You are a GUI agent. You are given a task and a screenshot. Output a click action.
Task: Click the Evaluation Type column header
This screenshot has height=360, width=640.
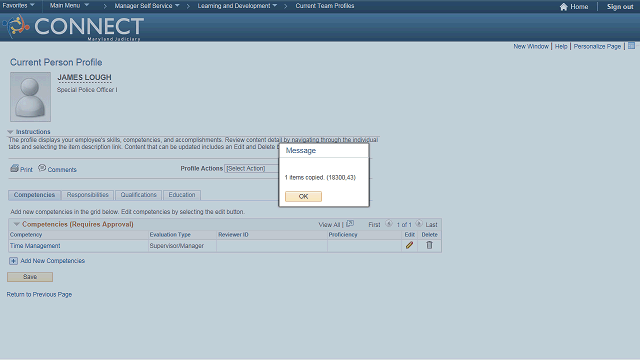click(x=170, y=235)
